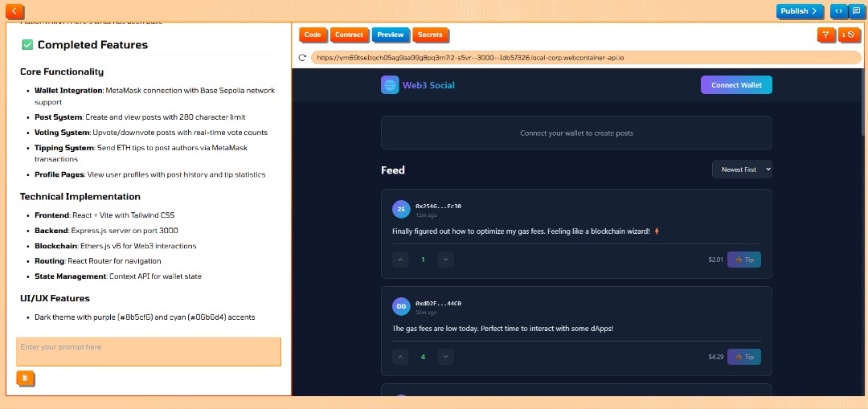Upvote the low gas fees dApps post

coord(400,357)
